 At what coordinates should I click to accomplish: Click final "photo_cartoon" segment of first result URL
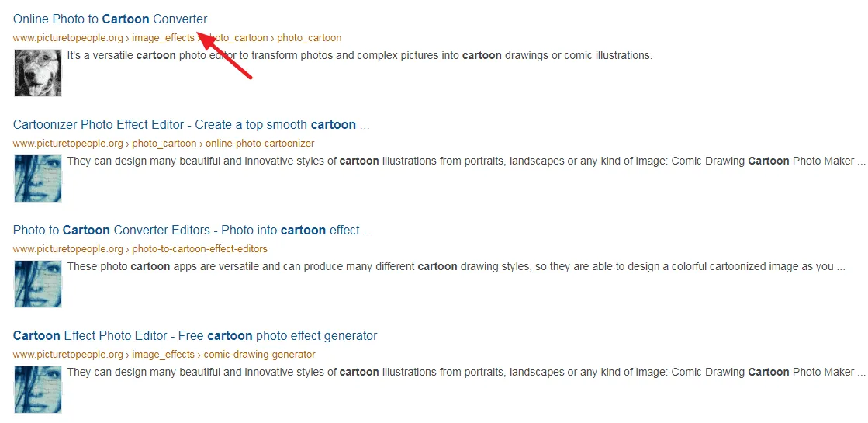coord(309,38)
